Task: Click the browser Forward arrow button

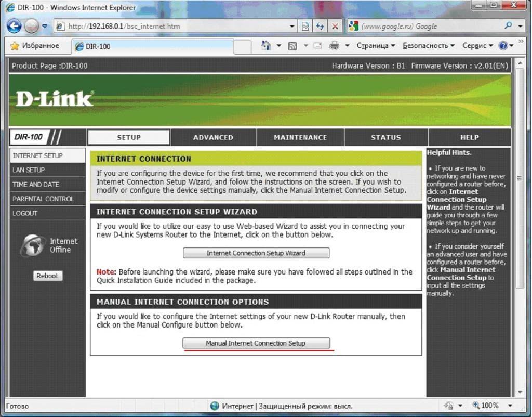Action: point(32,26)
